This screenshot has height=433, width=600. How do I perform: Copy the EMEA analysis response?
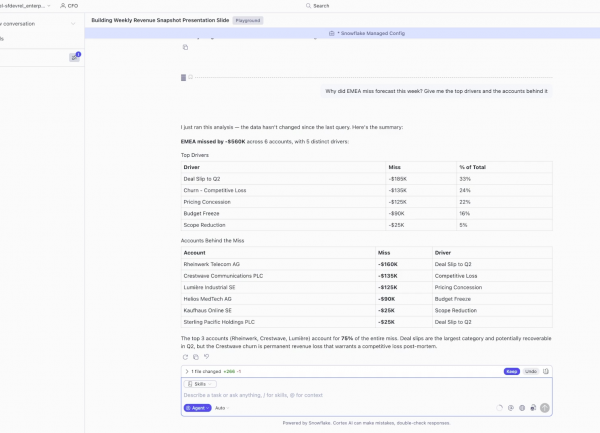pos(196,357)
